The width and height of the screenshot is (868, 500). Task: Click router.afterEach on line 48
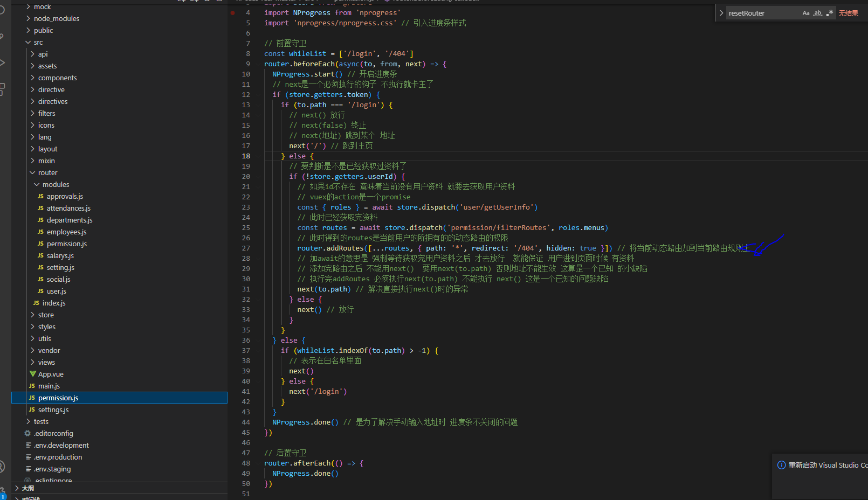tap(297, 463)
